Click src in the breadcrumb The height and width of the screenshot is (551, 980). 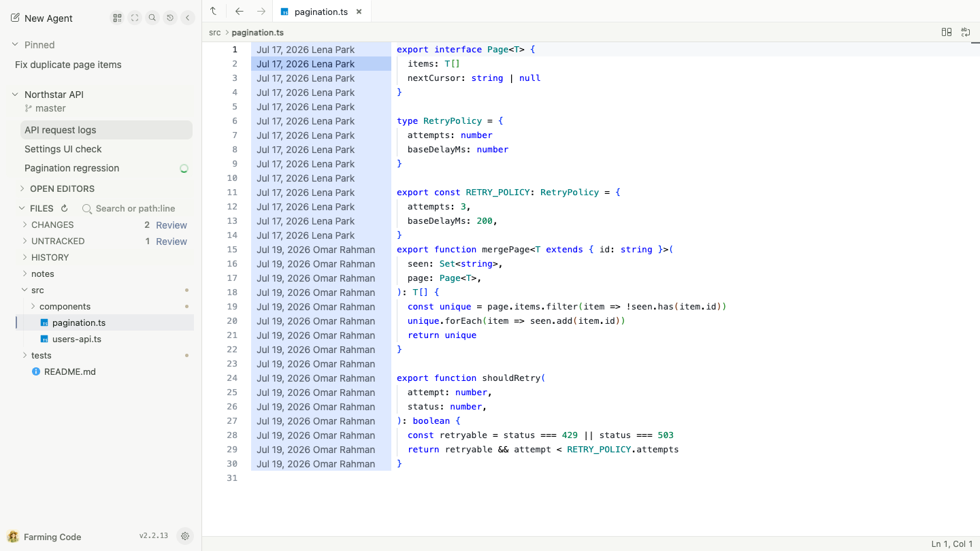pos(215,32)
